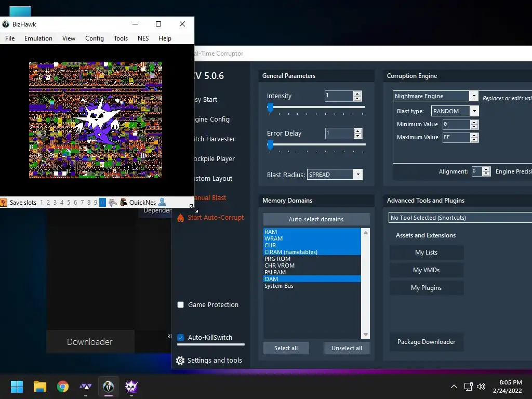Open Windows Start menu
The height and width of the screenshot is (399, 532).
pyautogui.click(x=17, y=387)
